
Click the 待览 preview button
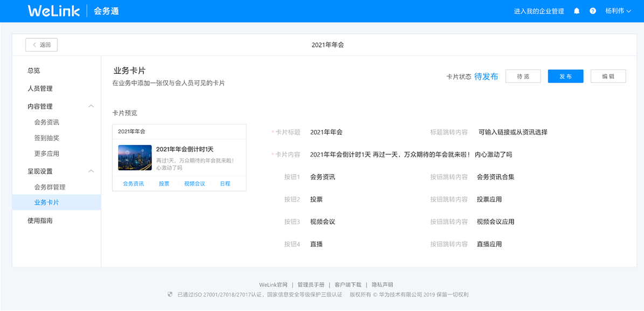523,76
